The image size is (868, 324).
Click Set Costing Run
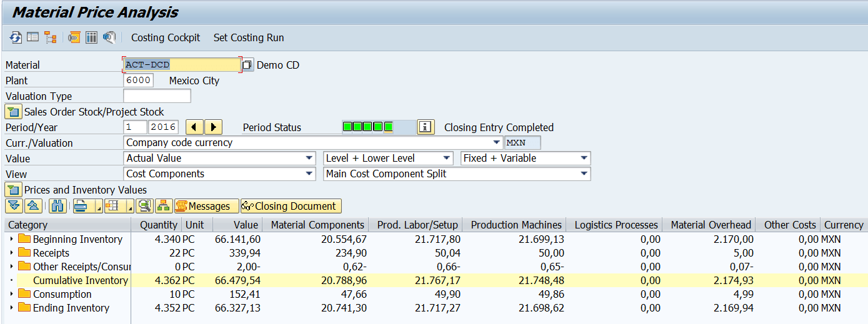[249, 37]
